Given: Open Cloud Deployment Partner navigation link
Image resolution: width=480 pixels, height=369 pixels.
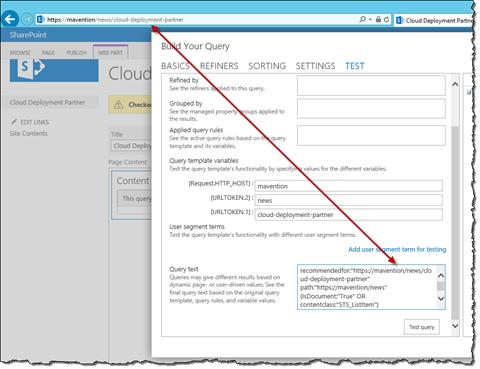Looking at the screenshot, I should point(47,102).
